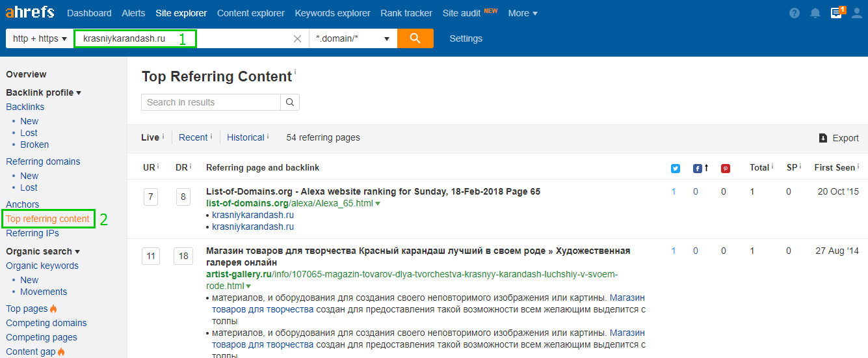Click the Search in results magnifier icon

290,102
